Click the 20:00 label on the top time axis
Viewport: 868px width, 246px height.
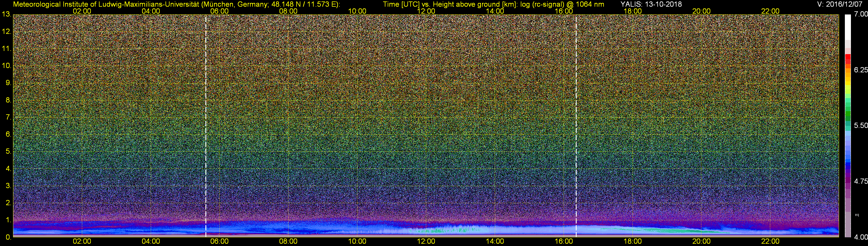point(702,11)
